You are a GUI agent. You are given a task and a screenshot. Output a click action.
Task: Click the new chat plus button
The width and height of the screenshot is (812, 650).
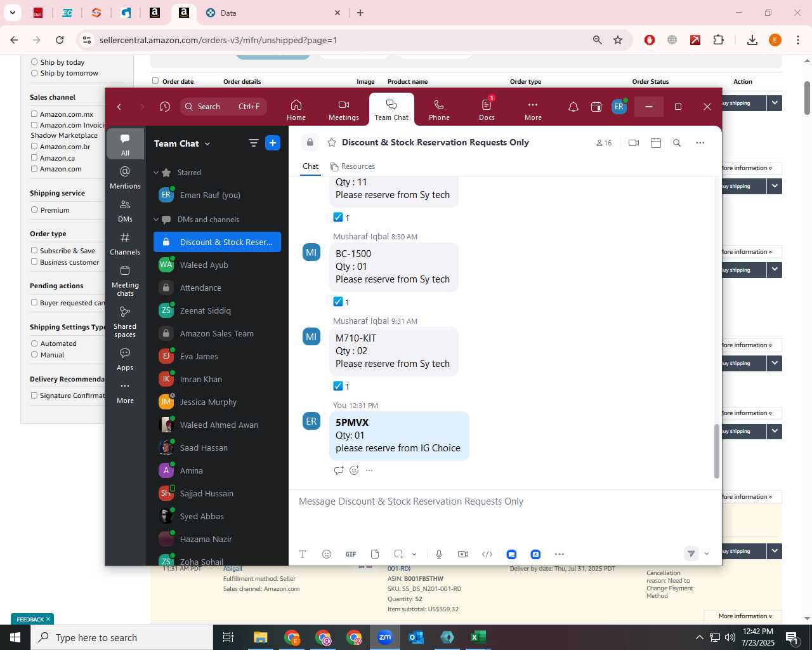pos(273,143)
